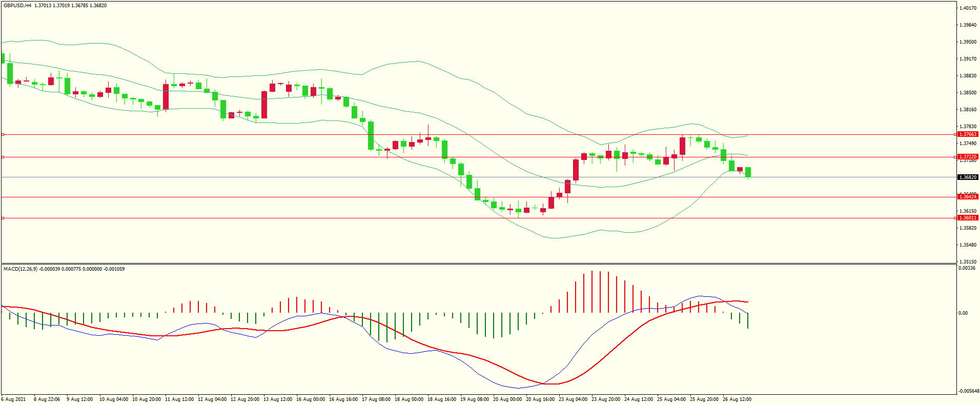The width and height of the screenshot is (980, 405).
Task: Click the 12 Aug 04:00 time label
Action: (212, 399)
